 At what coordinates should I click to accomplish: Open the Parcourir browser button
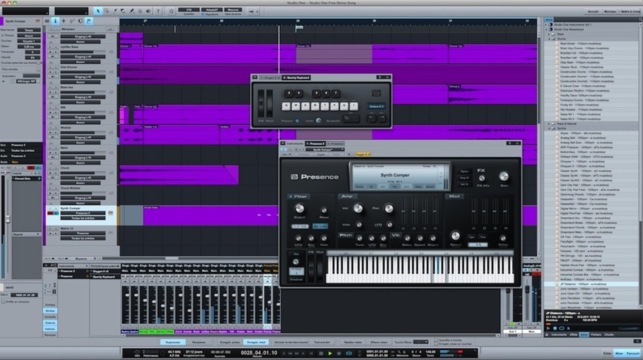click(x=633, y=353)
